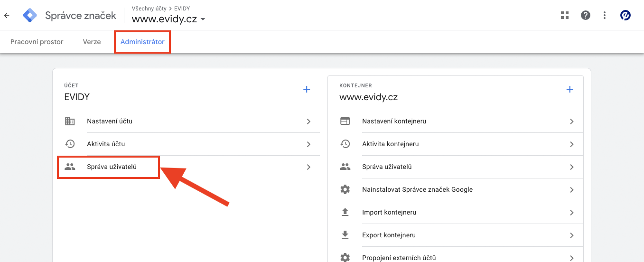This screenshot has width=644, height=262.
Task: Click the plus icon to create container
Action: pyautogui.click(x=570, y=89)
